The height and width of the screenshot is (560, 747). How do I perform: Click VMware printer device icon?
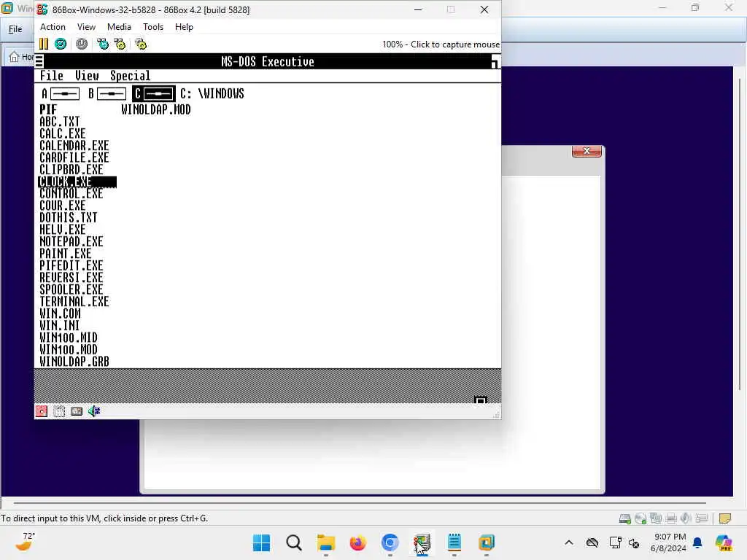pos(671,518)
